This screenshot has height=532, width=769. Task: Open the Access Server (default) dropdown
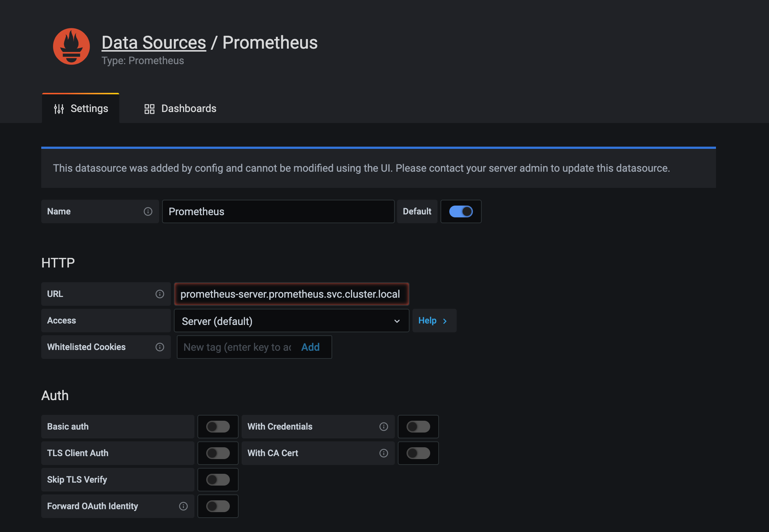(x=291, y=321)
